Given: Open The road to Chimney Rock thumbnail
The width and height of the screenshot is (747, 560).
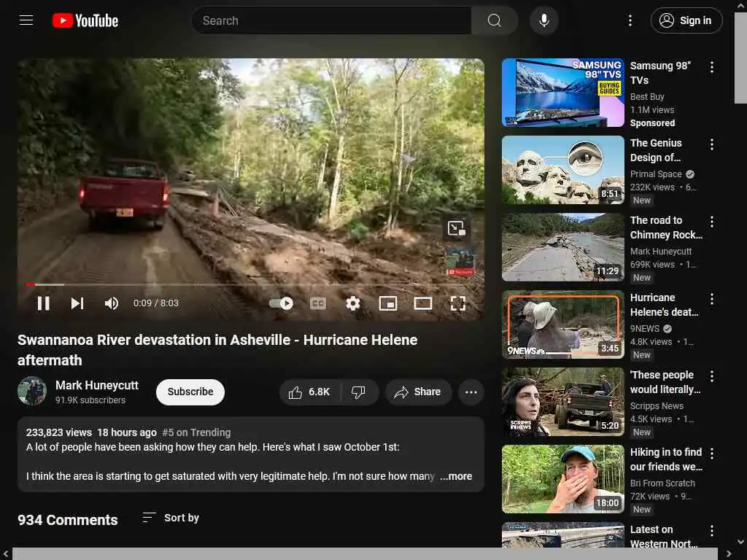Looking at the screenshot, I should click(x=562, y=247).
